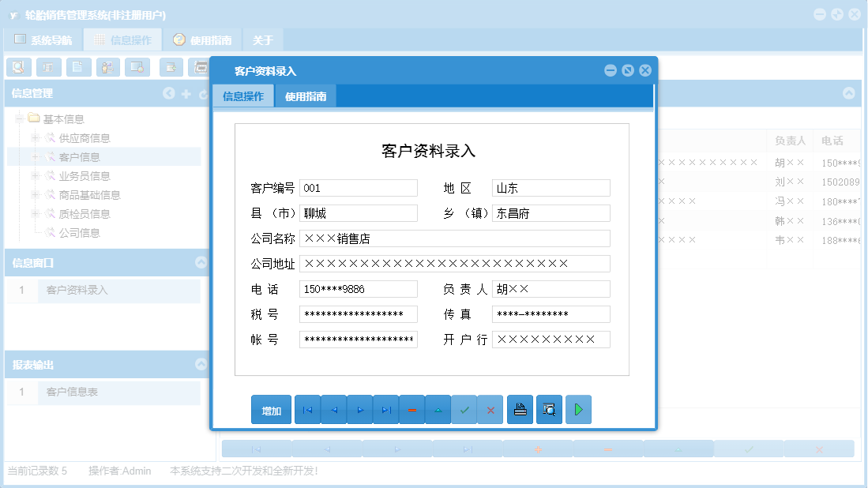Select the magnifier search icon on main toolbar
This screenshot has height=488, width=868.
[18, 67]
